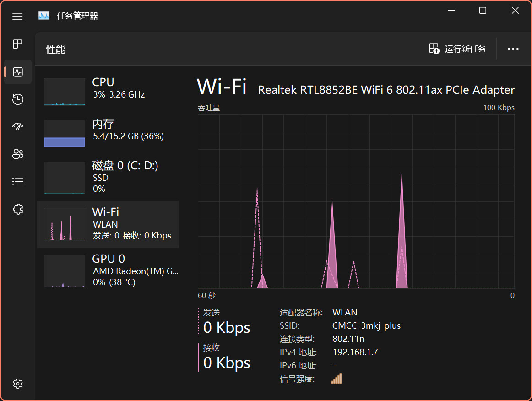
Task: Click the Wi-Fi throughput mini graph
Action: click(65, 224)
